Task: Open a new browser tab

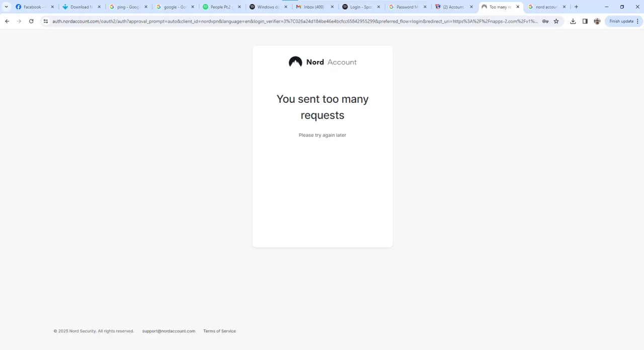Action: pyautogui.click(x=577, y=7)
